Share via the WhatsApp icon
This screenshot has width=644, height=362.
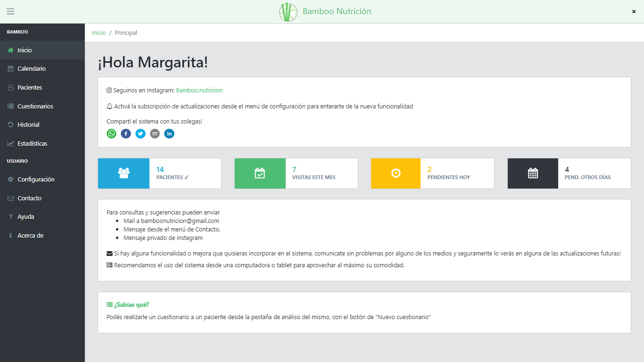coord(111,133)
